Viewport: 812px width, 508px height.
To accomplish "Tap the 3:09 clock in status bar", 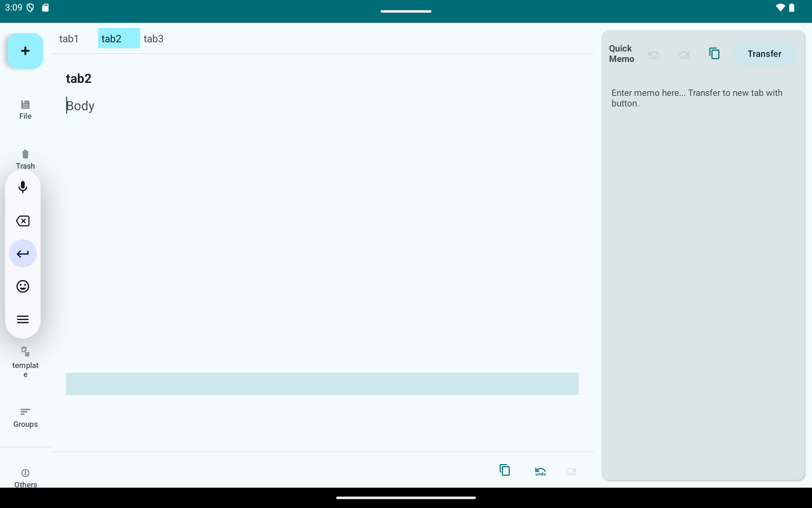I will (13, 7).
